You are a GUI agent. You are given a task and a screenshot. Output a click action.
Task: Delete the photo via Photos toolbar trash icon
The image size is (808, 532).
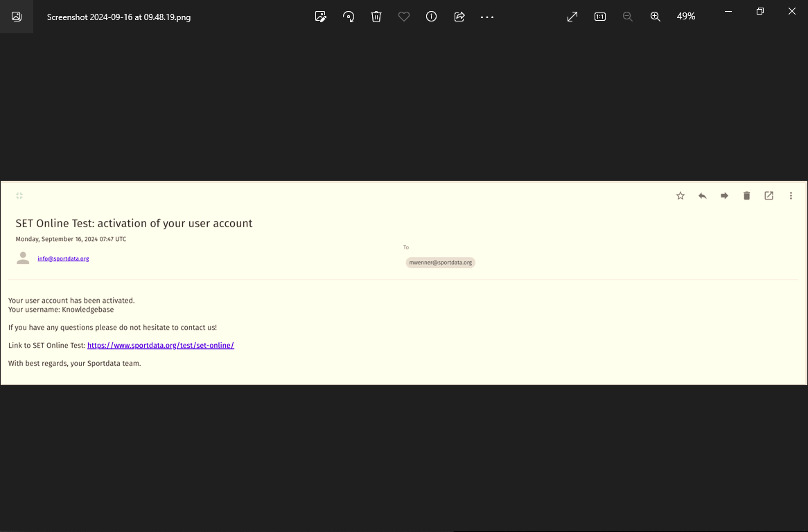pos(376,17)
